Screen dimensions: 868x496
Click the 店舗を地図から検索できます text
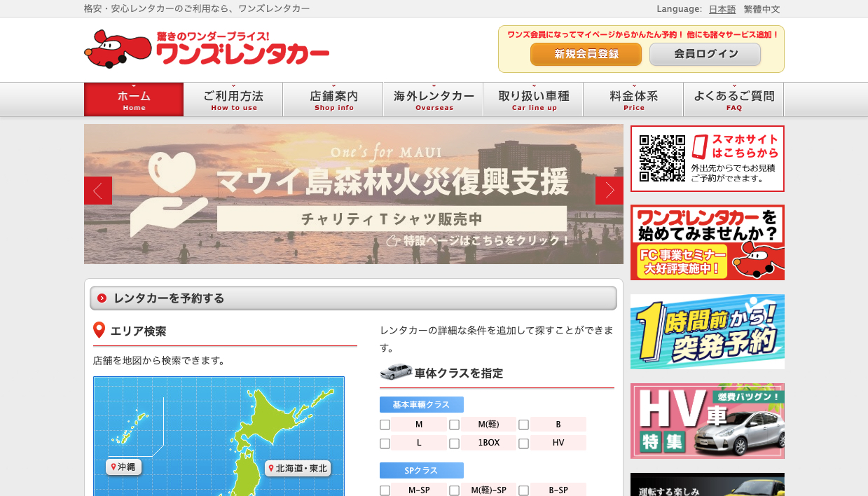159,361
